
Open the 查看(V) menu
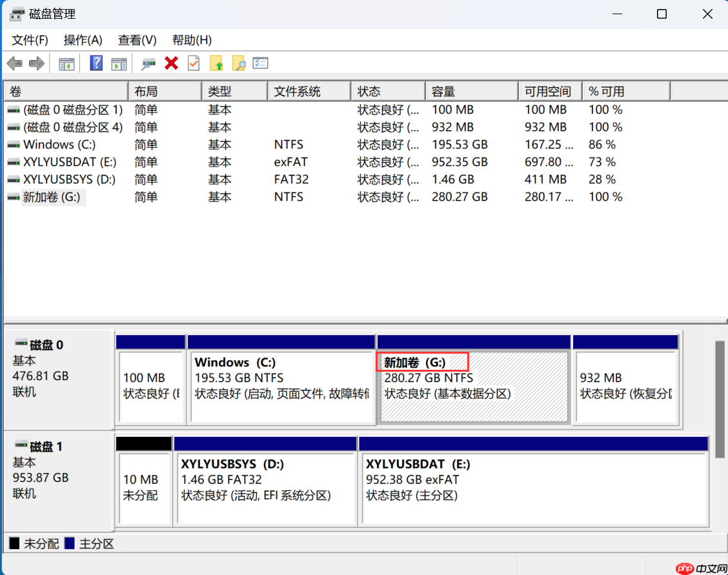[x=136, y=40]
